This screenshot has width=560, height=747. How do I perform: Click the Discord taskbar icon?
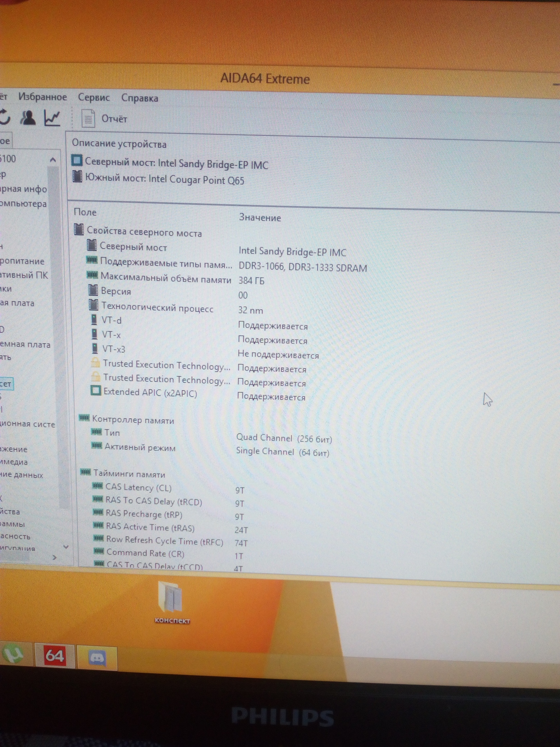coord(97,657)
